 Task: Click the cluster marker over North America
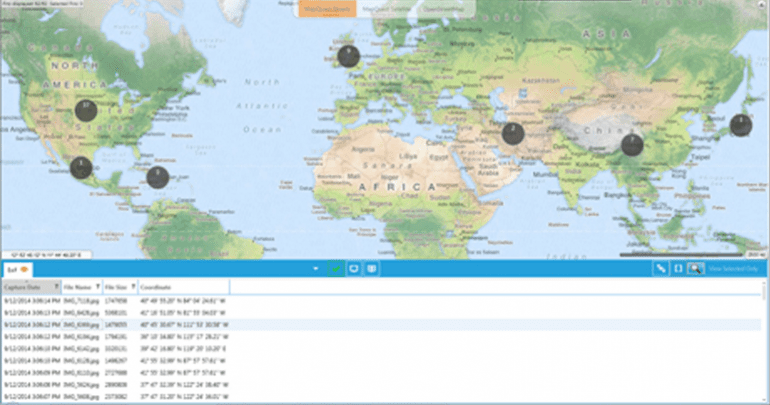coord(87,110)
